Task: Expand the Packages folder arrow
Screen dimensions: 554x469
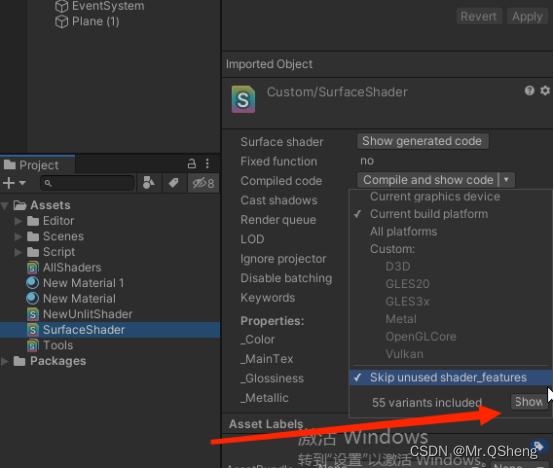Action: [x=5, y=361]
